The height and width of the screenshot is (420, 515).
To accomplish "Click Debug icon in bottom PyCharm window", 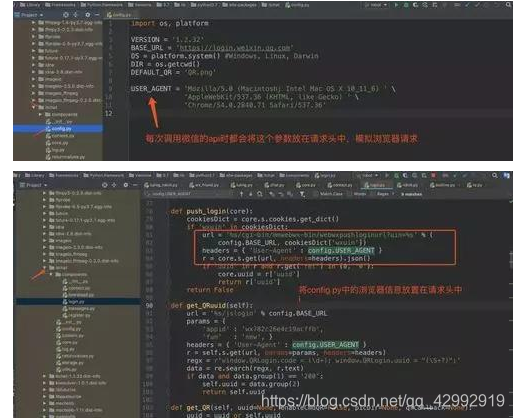I will point(396,175).
